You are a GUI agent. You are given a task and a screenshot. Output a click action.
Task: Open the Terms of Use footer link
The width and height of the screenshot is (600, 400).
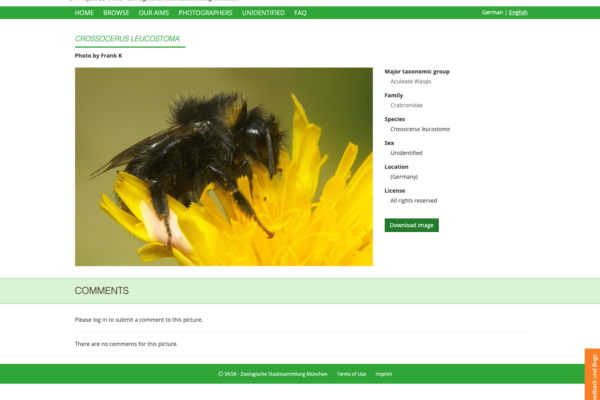(x=351, y=374)
